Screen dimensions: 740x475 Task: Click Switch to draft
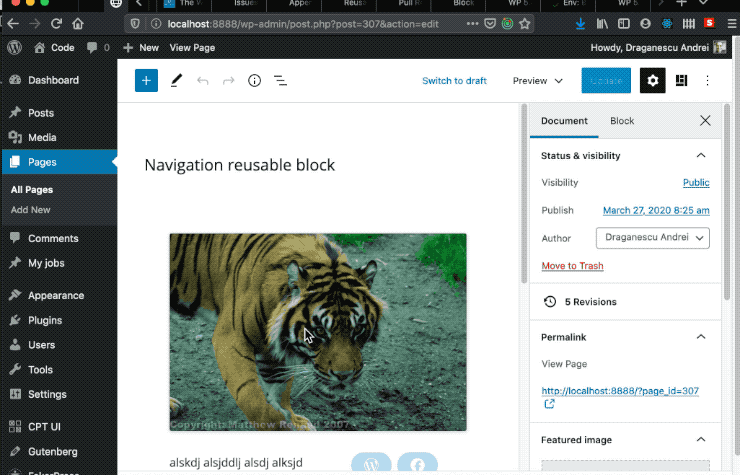[x=454, y=81]
